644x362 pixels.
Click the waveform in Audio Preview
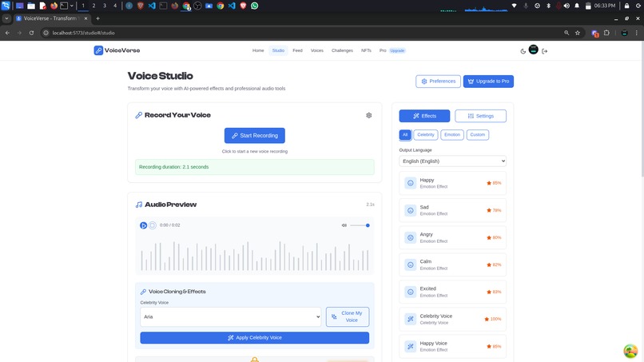pyautogui.click(x=255, y=256)
